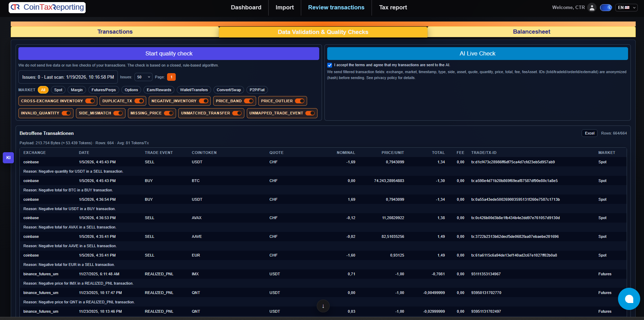Turn off the PRICE_OUTLIER toggle
Viewport: 644px width, 320px height.
(300, 101)
